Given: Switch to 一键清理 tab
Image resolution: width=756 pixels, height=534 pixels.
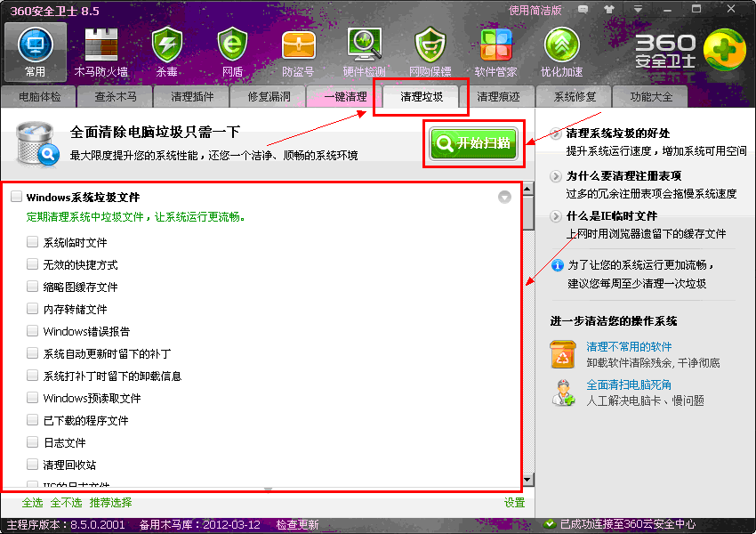Looking at the screenshot, I should 345,96.
